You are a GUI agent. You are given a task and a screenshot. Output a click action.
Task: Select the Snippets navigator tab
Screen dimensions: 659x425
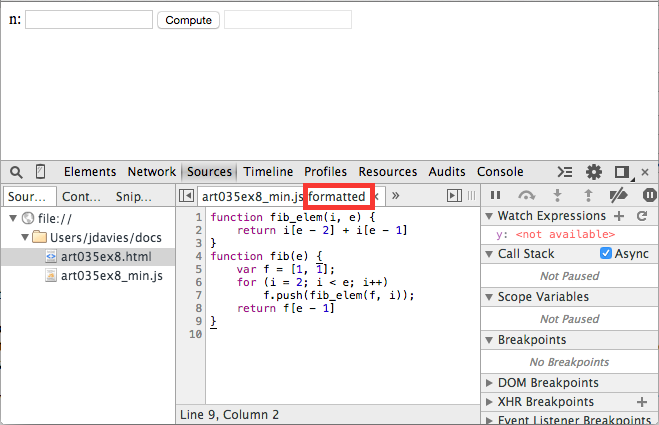[x=134, y=196]
